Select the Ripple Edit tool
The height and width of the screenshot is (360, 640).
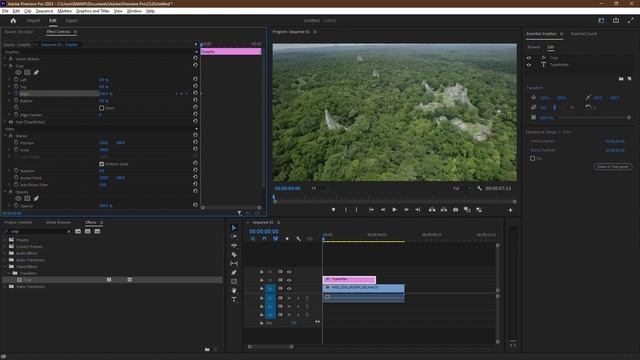tap(234, 245)
